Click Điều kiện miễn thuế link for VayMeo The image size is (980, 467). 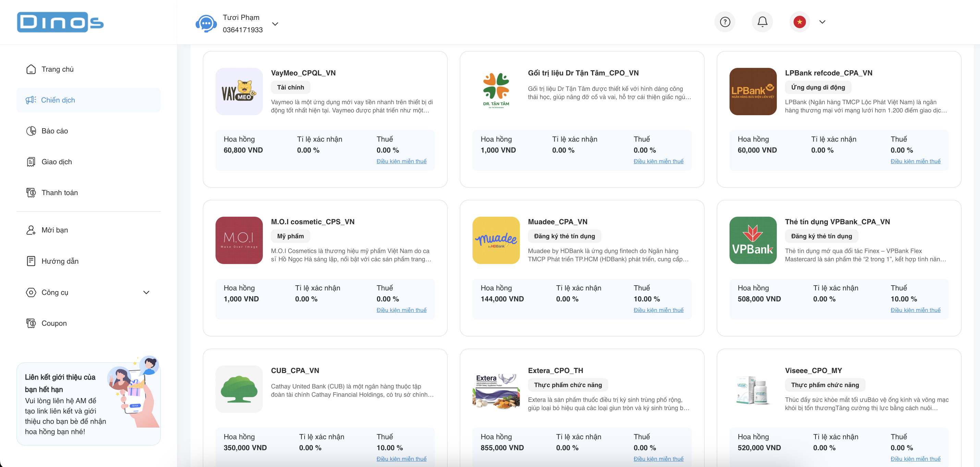click(401, 161)
